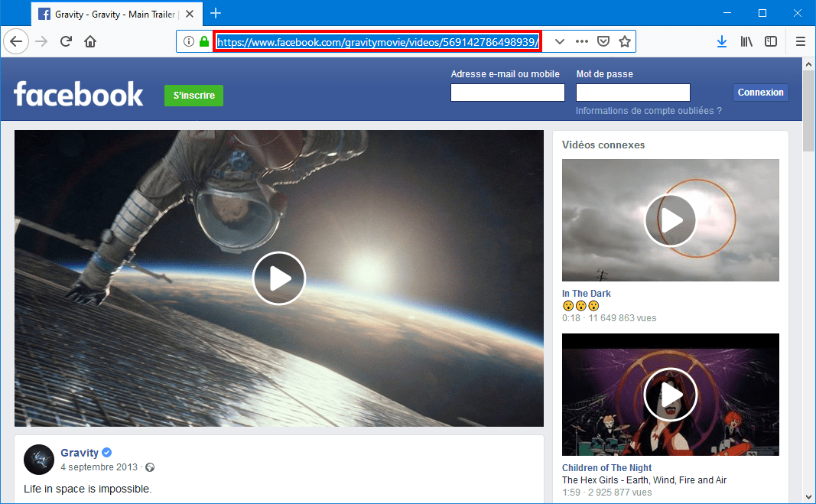Click the public globe privacy icon
Image resolution: width=816 pixels, height=504 pixels.
(150, 467)
